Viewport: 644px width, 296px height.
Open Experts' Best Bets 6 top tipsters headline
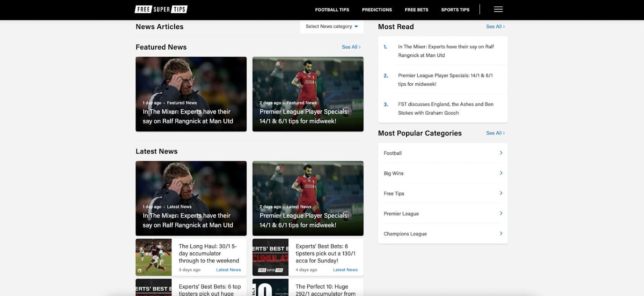[210, 290]
